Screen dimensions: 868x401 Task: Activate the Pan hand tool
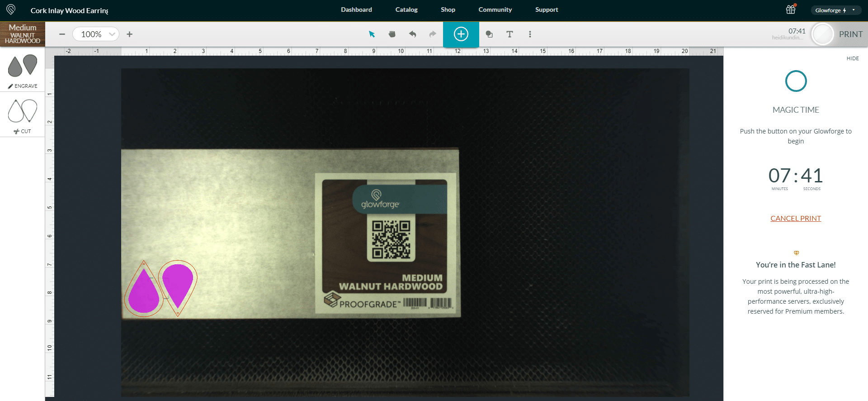tap(392, 34)
